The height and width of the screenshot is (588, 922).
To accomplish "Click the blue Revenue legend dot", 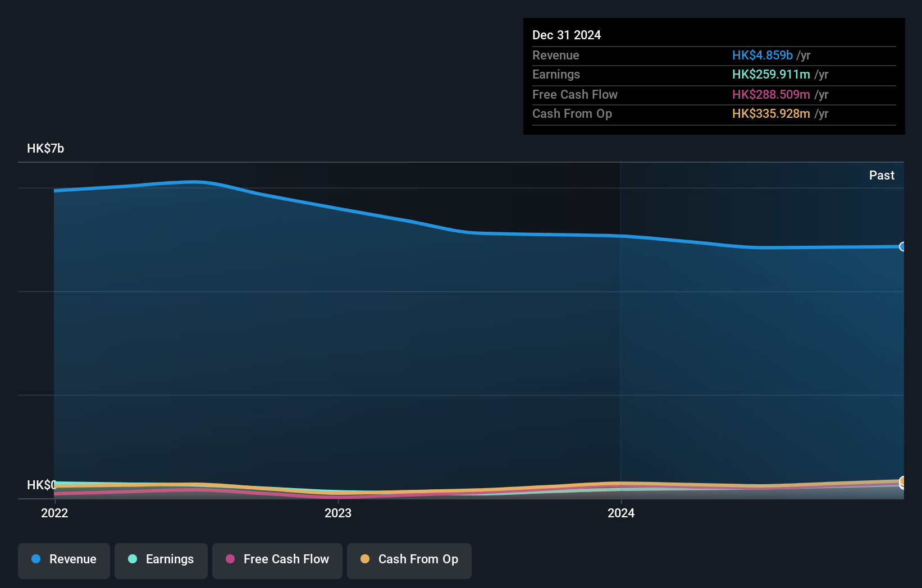I will tap(36, 559).
